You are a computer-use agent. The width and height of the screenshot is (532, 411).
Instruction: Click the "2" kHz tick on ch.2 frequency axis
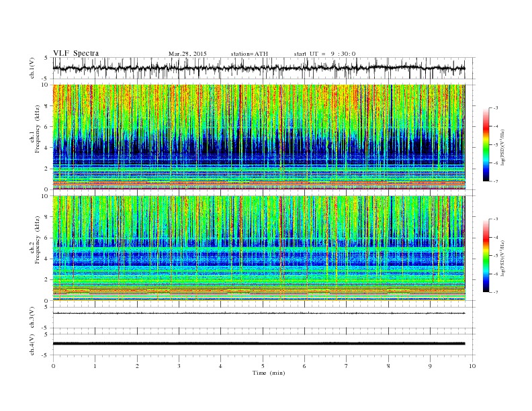pos(47,280)
